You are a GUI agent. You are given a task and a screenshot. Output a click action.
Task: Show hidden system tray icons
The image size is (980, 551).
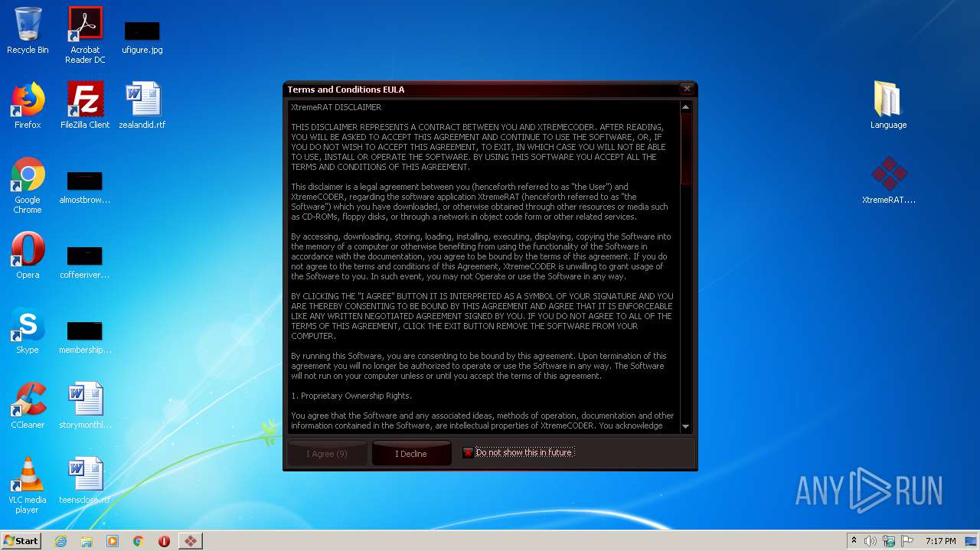854,541
